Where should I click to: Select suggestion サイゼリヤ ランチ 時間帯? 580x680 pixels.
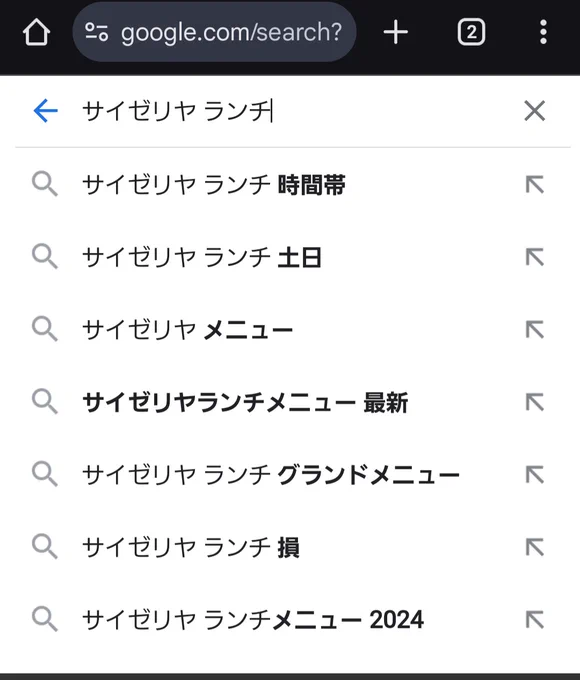(x=214, y=185)
